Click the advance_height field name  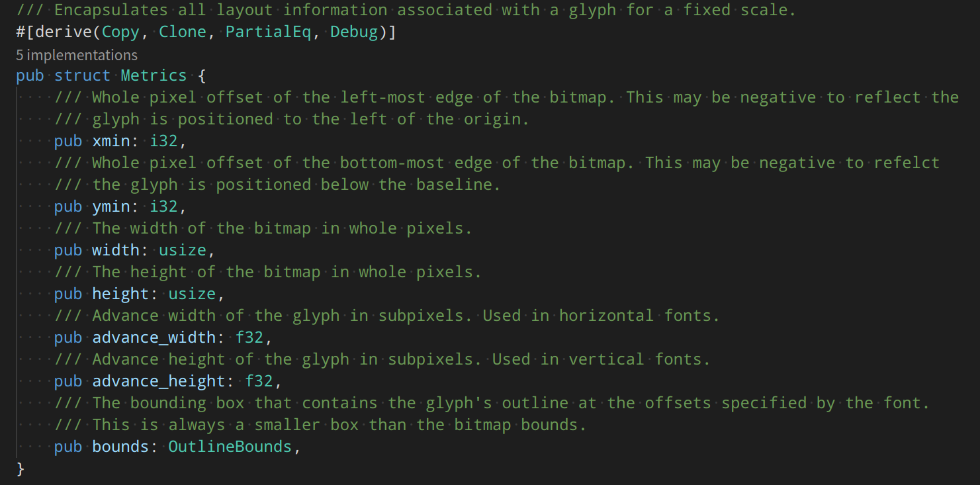159,381
